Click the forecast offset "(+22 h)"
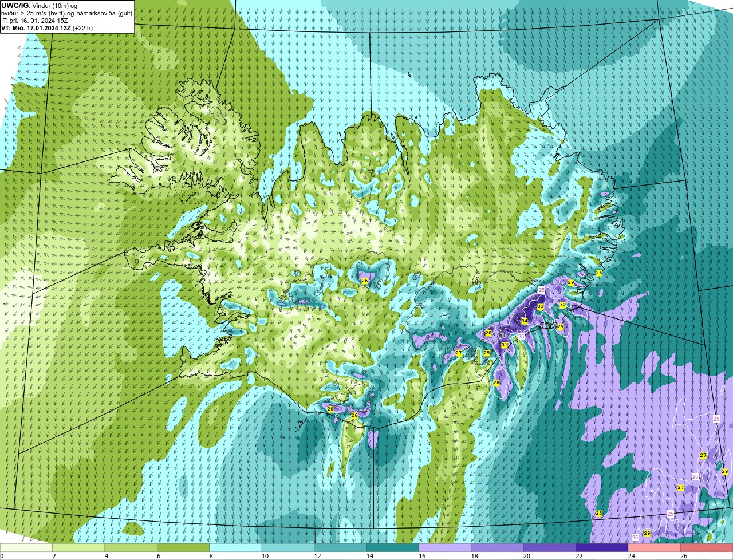 coord(84,28)
